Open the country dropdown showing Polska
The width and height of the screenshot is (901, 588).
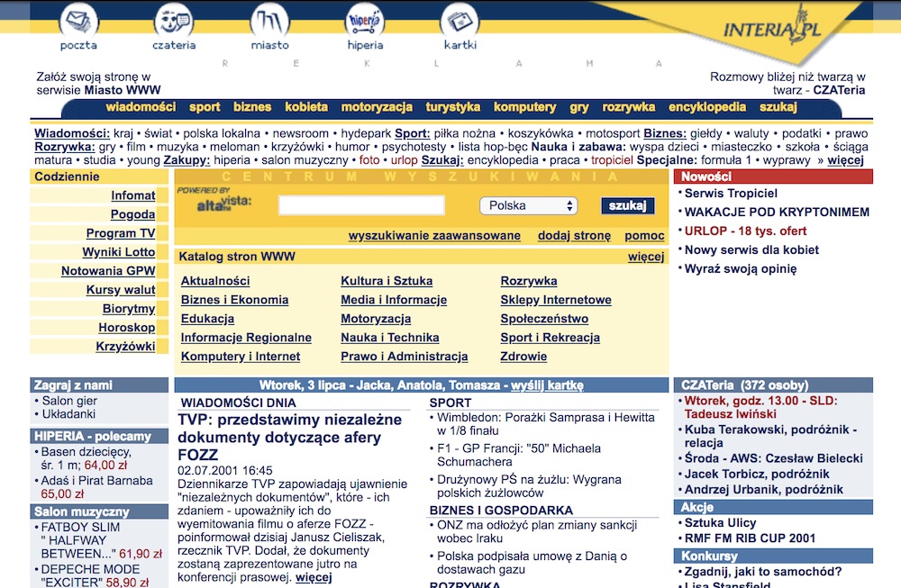point(529,205)
